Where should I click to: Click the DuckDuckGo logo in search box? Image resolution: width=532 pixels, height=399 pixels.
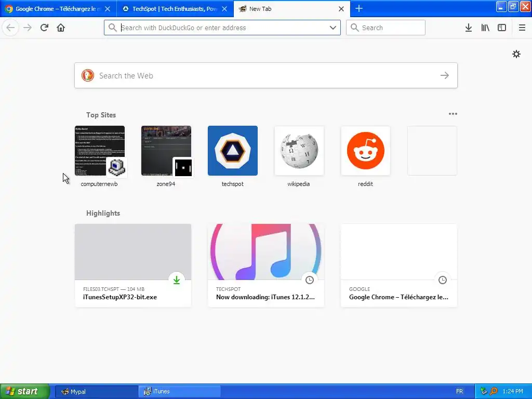tap(87, 75)
